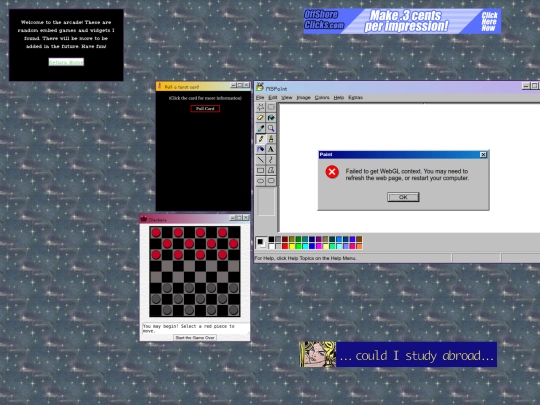
Task: Click the tarot card window title icon
Action: tap(159, 86)
